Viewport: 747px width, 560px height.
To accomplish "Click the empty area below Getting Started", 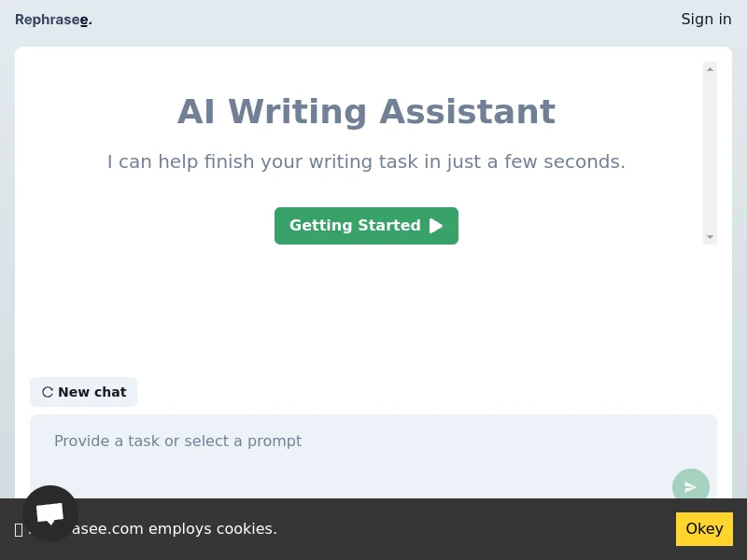I will click(x=366, y=308).
